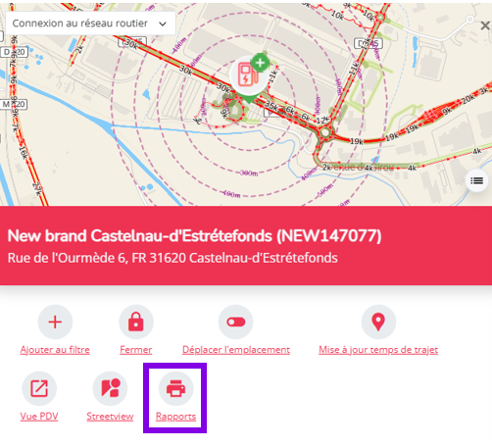492x448 pixels.
Task: Click the Streetview shapes icon
Action: 110,388
